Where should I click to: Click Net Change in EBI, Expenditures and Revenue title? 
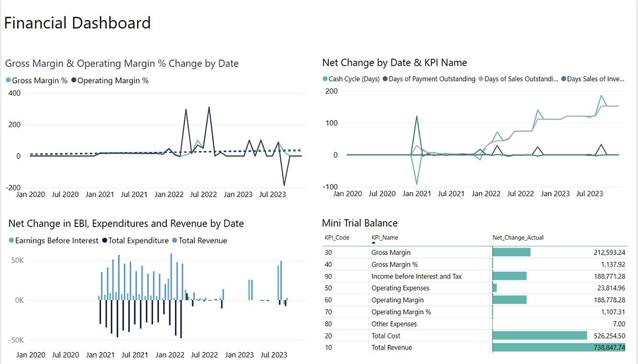(x=126, y=223)
